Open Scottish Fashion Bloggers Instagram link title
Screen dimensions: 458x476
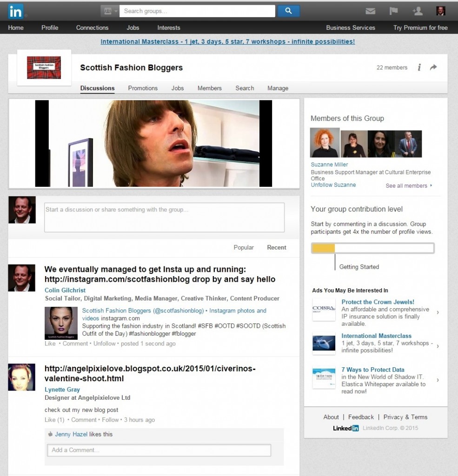pyautogui.click(x=174, y=314)
